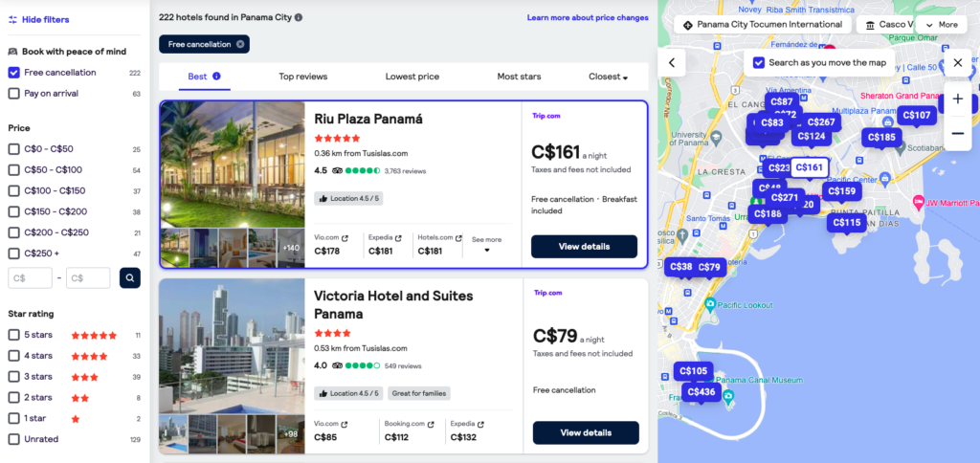Collapse the map with the back arrow
This screenshot has height=463, width=980.
click(672, 63)
